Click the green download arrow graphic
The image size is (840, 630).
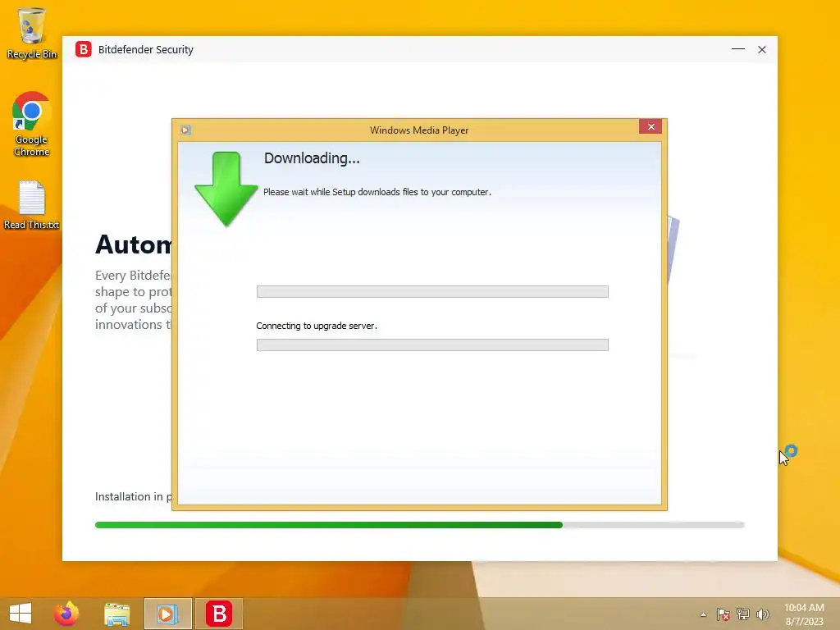pyautogui.click(x=226, y=189)
